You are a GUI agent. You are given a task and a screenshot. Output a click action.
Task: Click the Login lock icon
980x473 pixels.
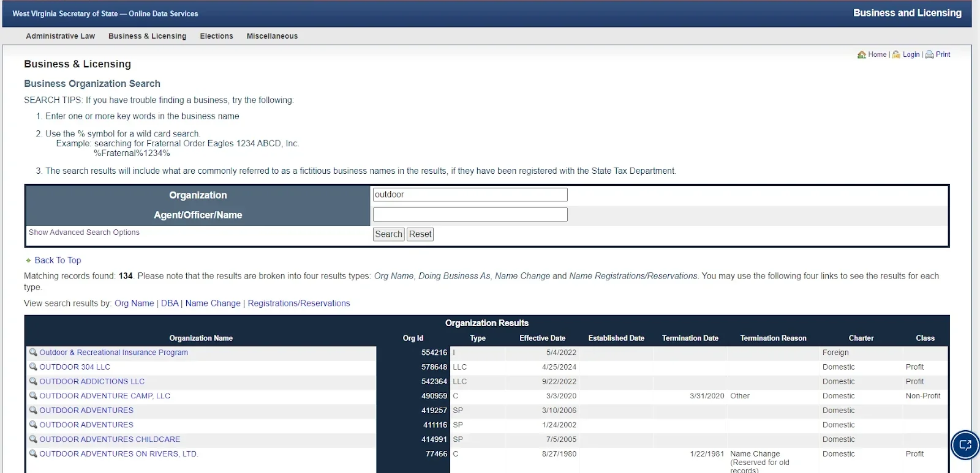[897, 54]
